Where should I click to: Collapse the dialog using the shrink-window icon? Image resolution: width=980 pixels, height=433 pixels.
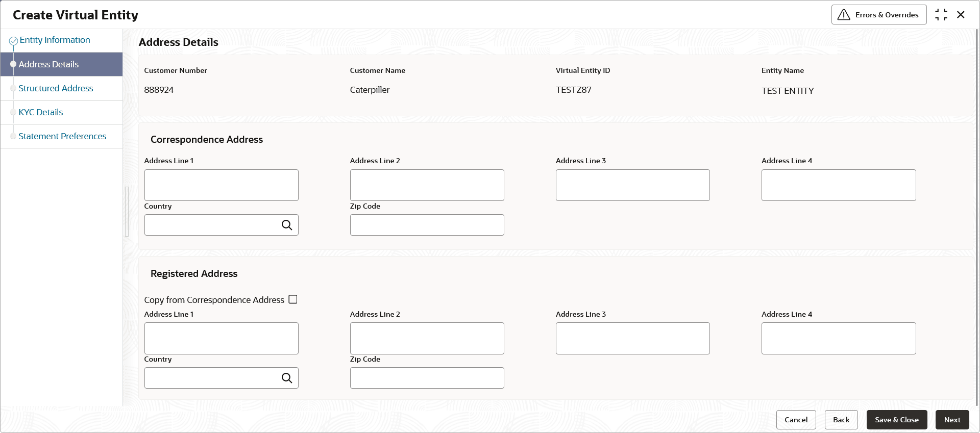click(x=941, y=15)
